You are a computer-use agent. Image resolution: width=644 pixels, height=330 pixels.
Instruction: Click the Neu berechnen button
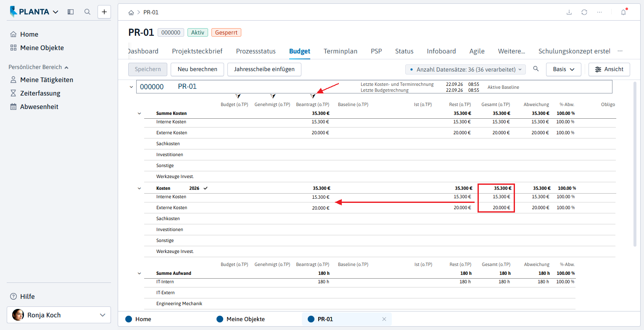[197, 69]
